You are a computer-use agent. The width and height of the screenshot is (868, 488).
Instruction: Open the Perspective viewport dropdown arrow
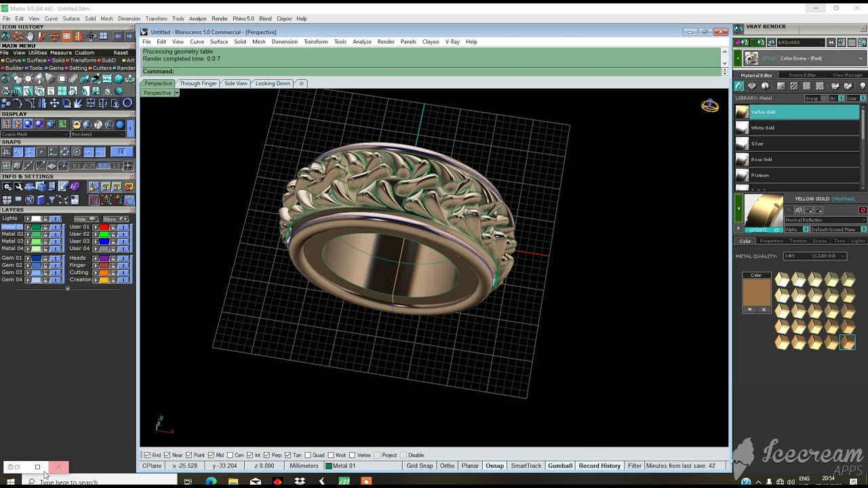point(176,93)
